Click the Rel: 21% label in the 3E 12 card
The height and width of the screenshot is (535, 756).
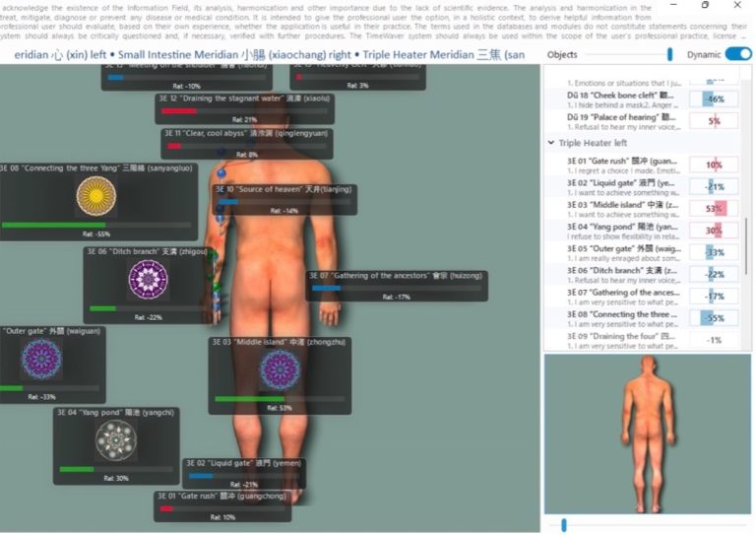tap(244, 119)
